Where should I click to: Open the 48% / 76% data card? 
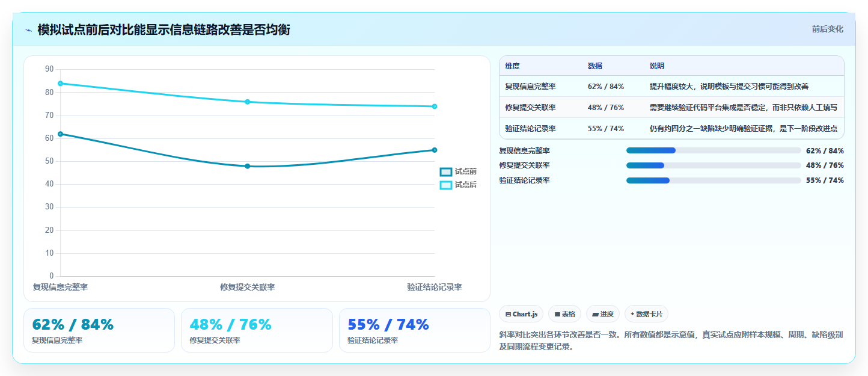257,330
